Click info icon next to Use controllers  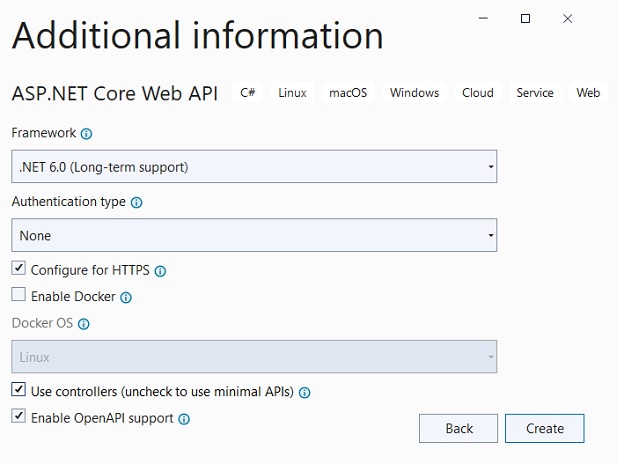click(305, 393)
